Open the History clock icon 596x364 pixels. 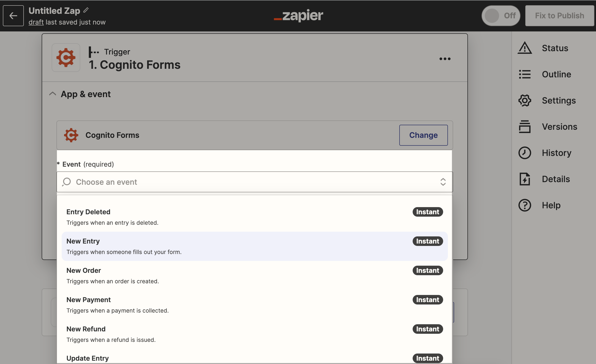pyautogui.click(x=524, y=153)
